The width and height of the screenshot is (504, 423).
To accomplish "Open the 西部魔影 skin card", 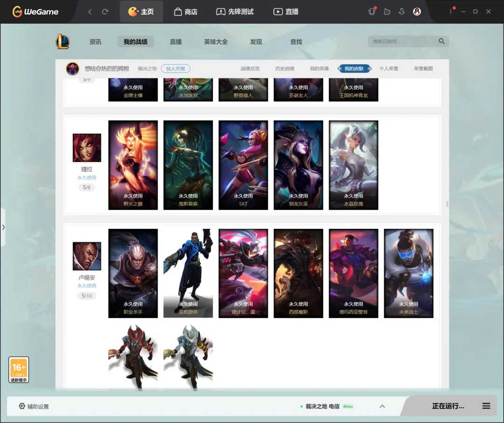I will click(x=298, y=274).
